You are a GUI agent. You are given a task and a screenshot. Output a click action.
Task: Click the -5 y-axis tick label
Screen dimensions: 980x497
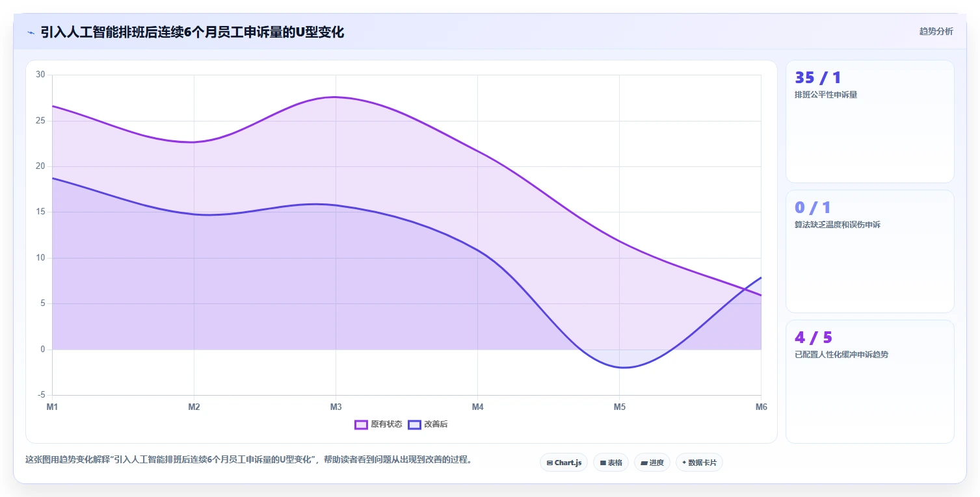pyautogui.click(x=42, y=395)
